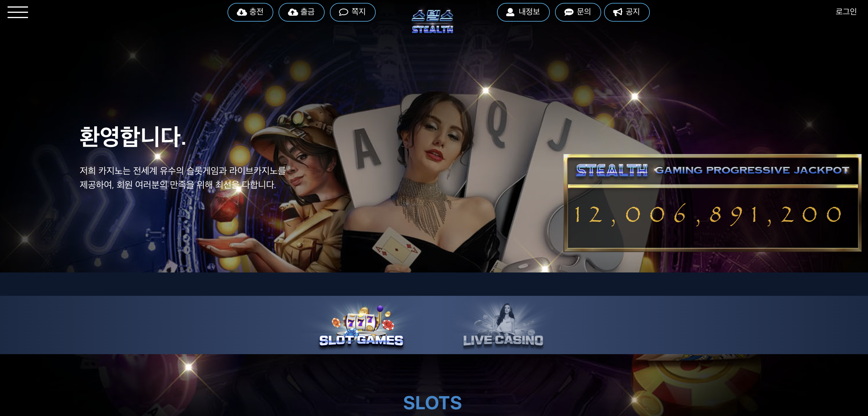Open the hamburger menu
The width and height of the screenshot is (868, 416).
(x=17, y=12)
